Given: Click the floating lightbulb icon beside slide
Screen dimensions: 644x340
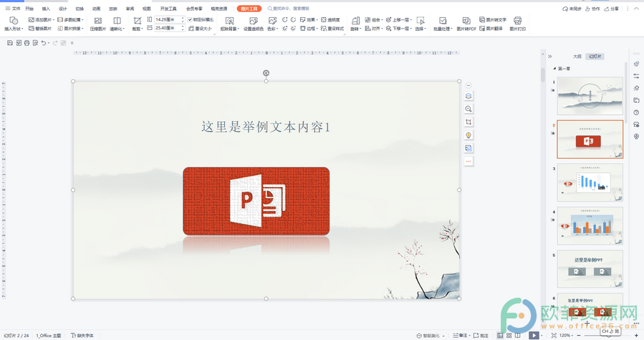Looking at the screenshot, I should [x=468, y=136].
